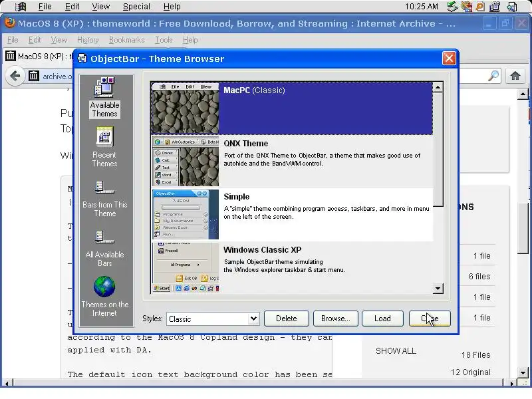532x399 pixels.
Task: Click the browser horizontal scroll right arrow
Action: click(511, 383)
